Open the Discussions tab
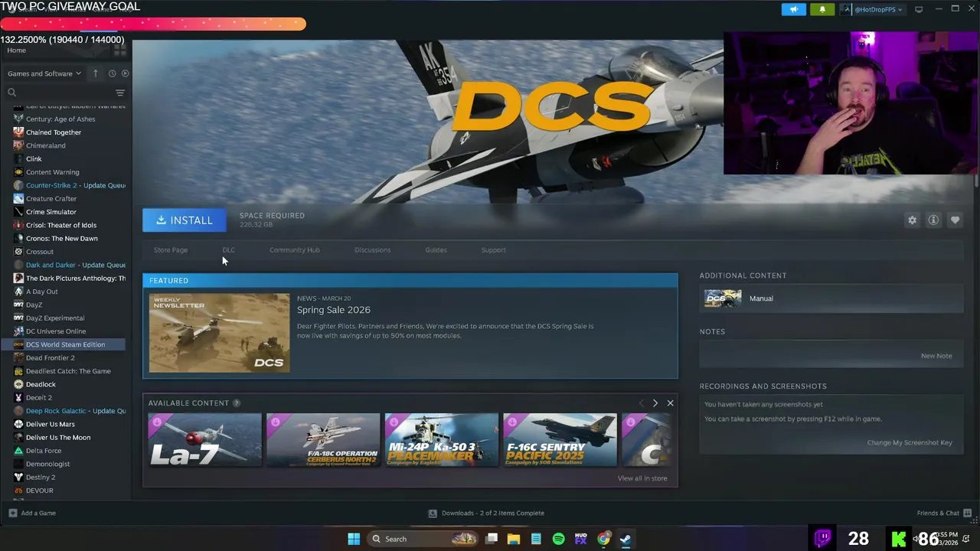Viewport: 980px width, 551px height. (x=372, y=250)
